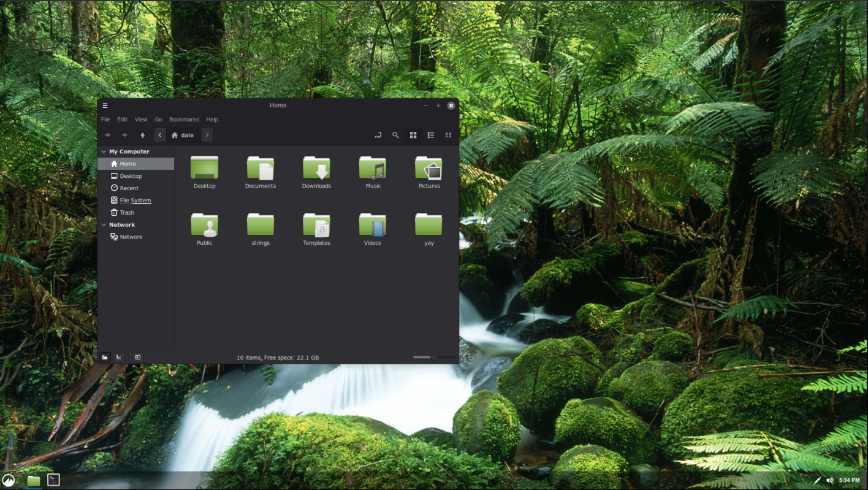Open the Bookmarks menu
Viewport: 868px width, 490px height.
(184, 119)
